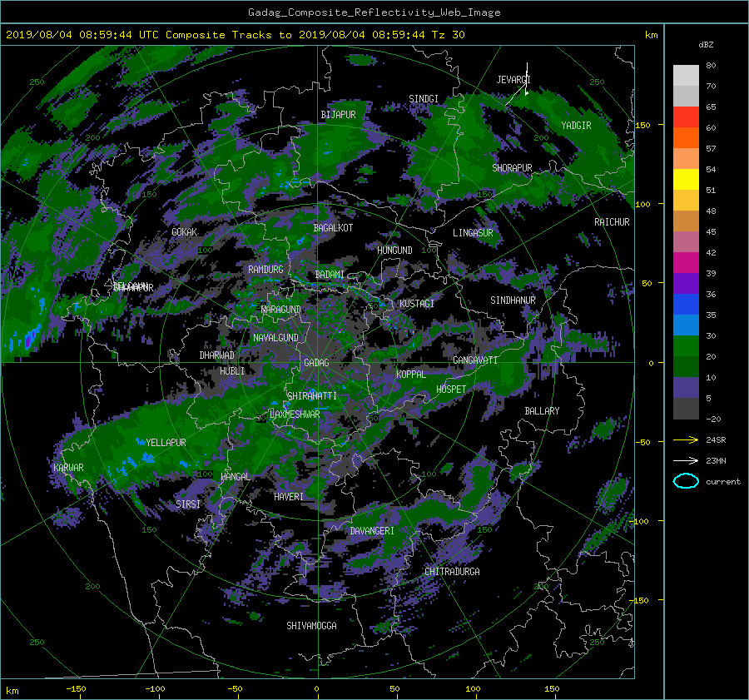Click the GOKAK city label
Image resolution: width=749 pixels, height=700 pixels.
(x=185, y=231)
